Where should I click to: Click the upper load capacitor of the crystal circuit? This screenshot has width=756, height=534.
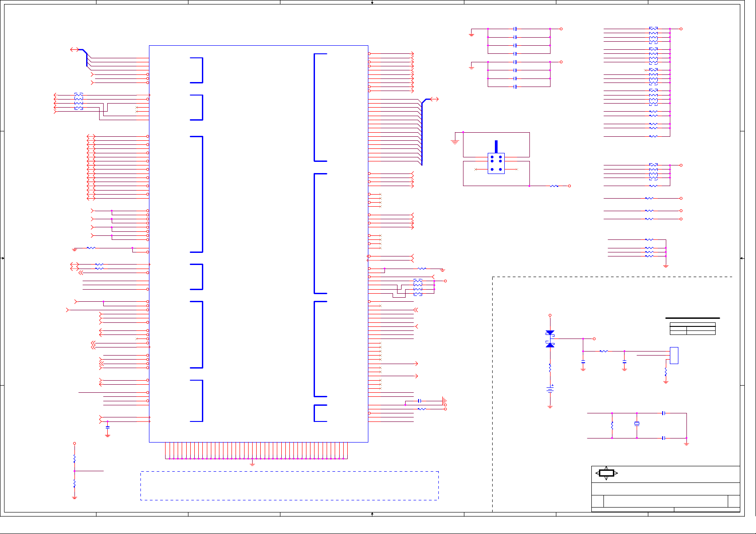pyautogui.click(x=664, y=413)
